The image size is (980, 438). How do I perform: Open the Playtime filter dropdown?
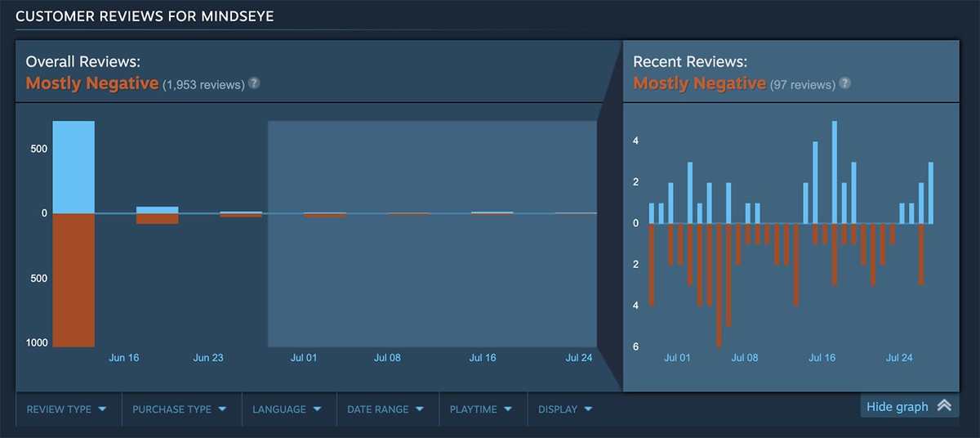[x=483, y=409]
